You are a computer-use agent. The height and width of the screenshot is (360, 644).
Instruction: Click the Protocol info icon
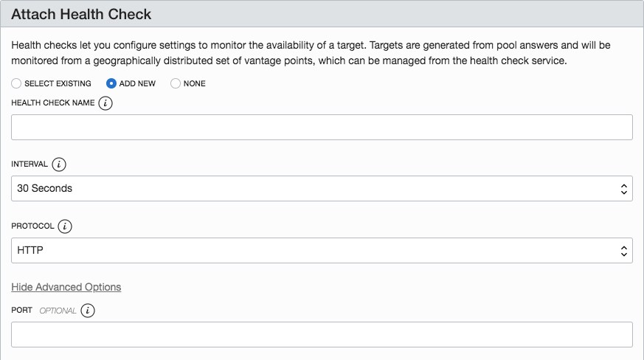click(x=66, y=226)
